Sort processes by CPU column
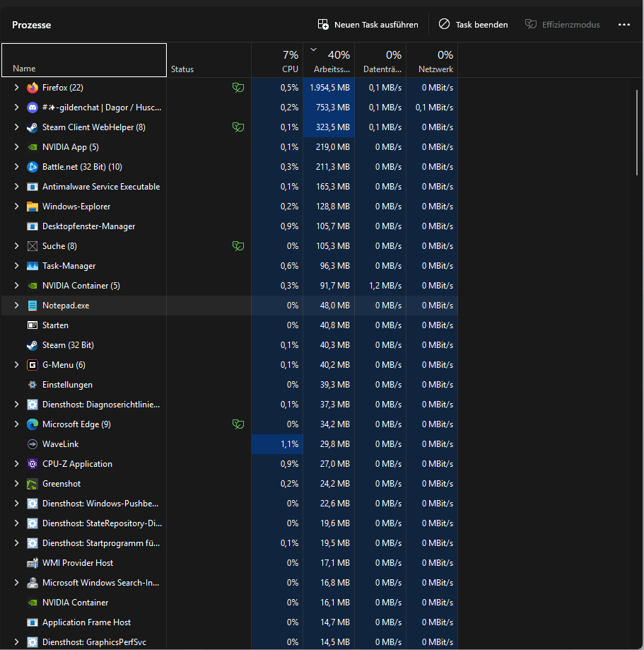 277,60
